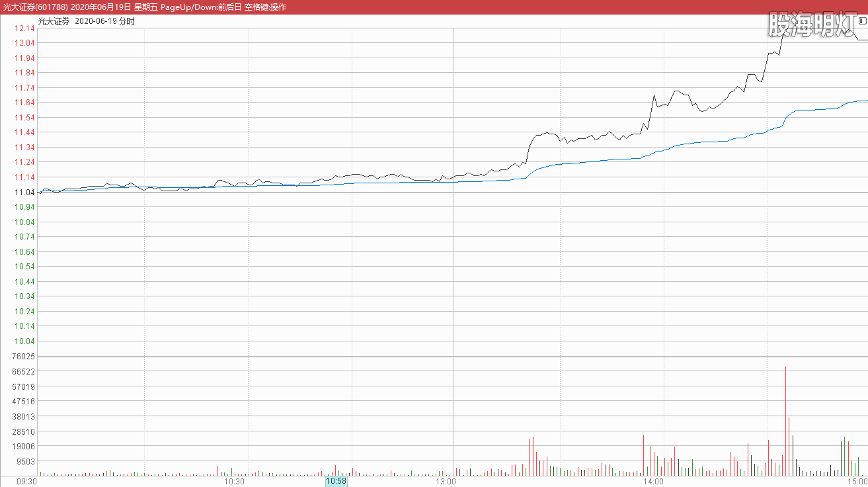The width and height of the screenshot is (868, 487).
Task: Click the 11.44 price axis label
Action: point(24,132)
